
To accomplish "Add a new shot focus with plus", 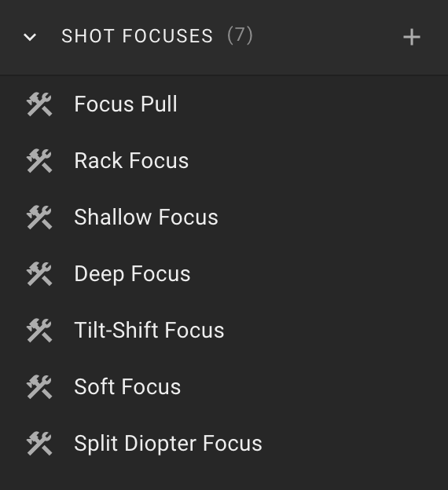I will pyautogui.click(x=411, y=37).
